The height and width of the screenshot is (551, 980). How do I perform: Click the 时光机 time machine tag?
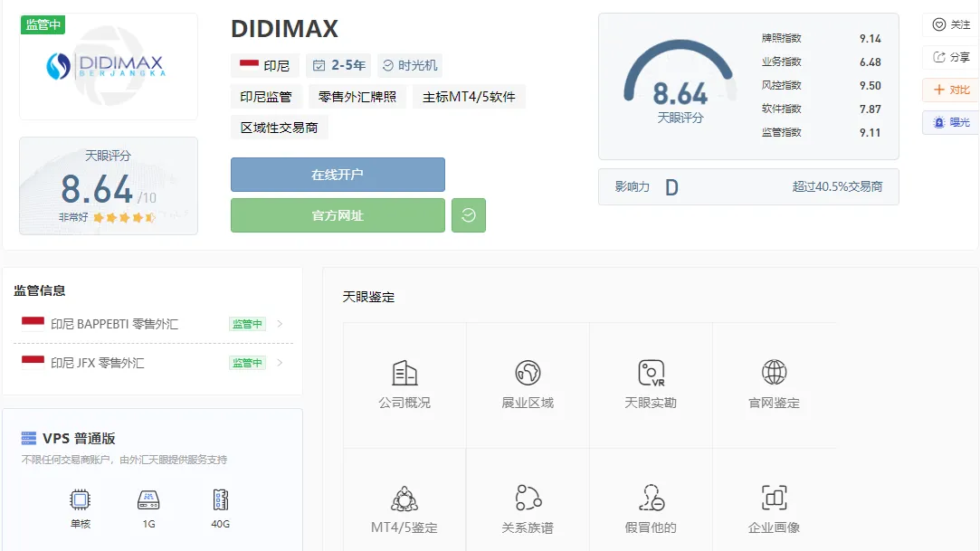(409, 65)
